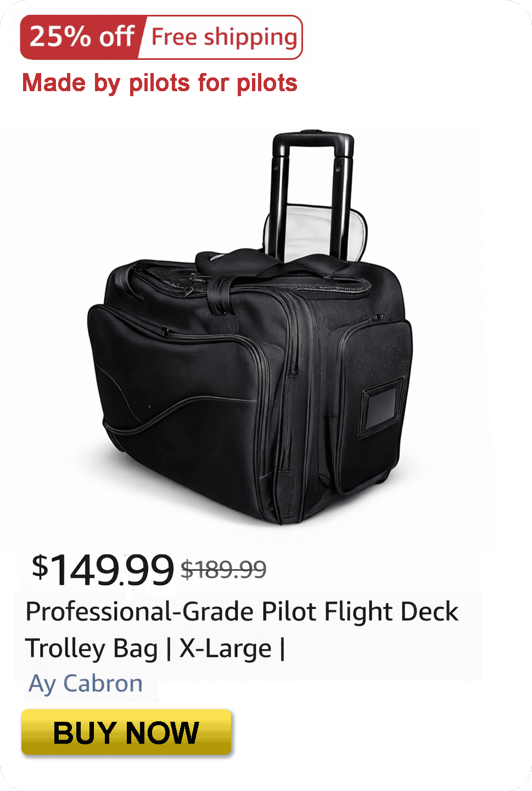
Task: Click the X-Large size text
Action: pos(225,648)
